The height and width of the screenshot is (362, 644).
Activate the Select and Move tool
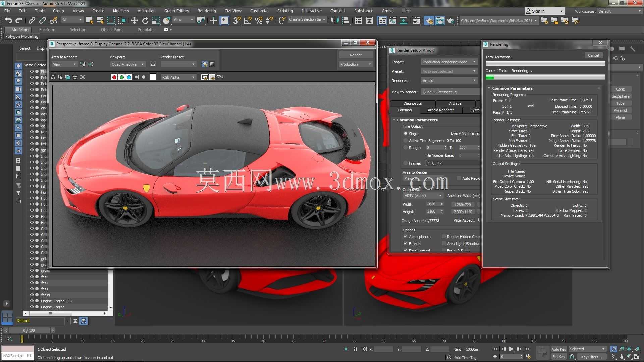tap(135, 21)
